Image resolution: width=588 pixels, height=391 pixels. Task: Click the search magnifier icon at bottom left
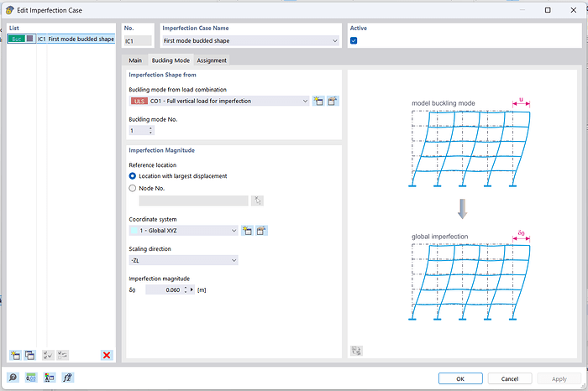click(14, 378)
